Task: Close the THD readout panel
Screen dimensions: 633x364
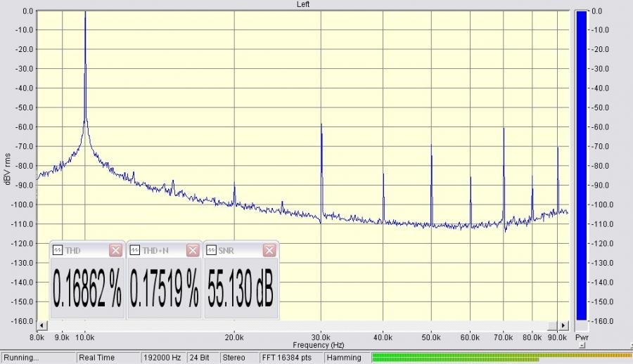Action: [x=115, y=251]
